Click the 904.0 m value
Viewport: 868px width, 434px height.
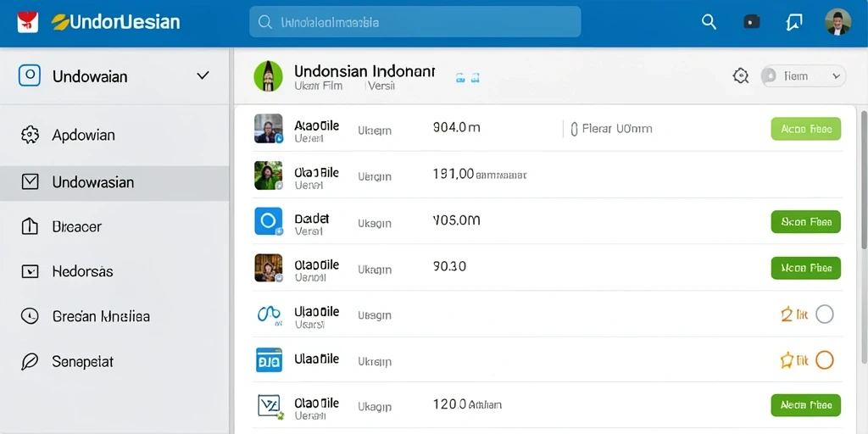(x=456, y=128)
